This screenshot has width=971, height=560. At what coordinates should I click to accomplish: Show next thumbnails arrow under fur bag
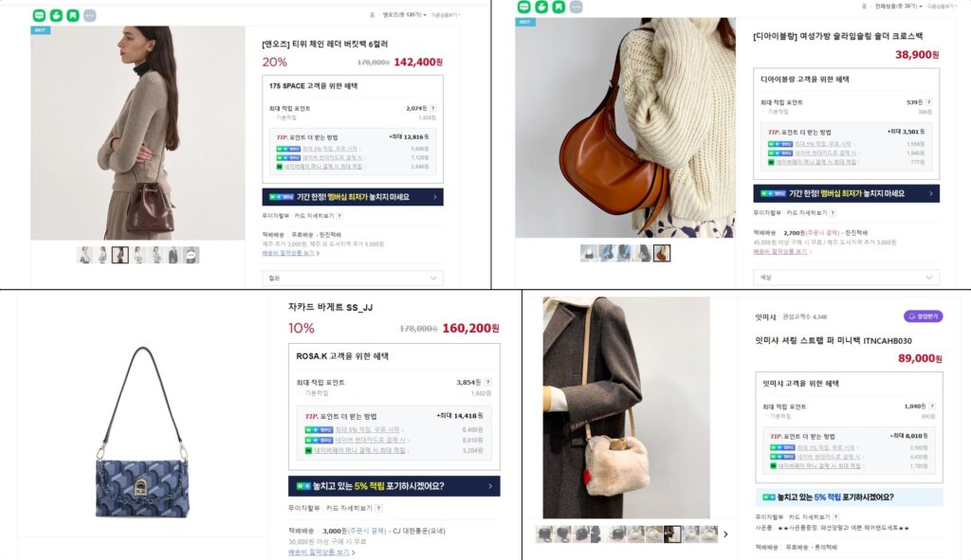[x=725, y=534]
